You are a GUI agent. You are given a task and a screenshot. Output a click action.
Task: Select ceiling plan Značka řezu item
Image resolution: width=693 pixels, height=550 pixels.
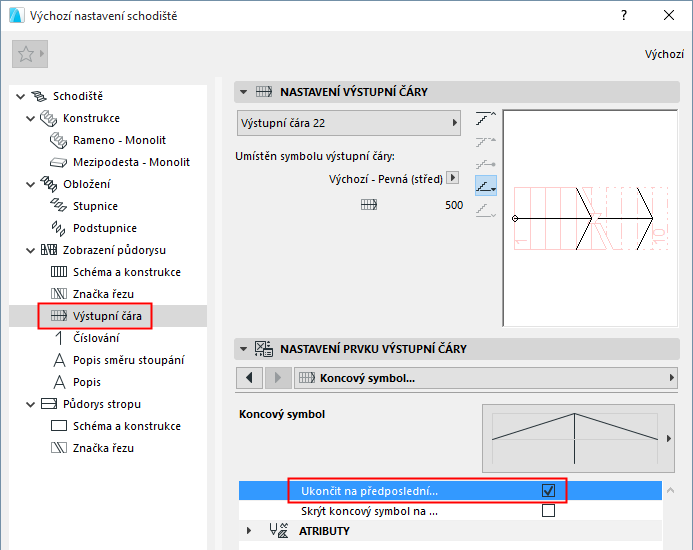[x=108, y=448]
